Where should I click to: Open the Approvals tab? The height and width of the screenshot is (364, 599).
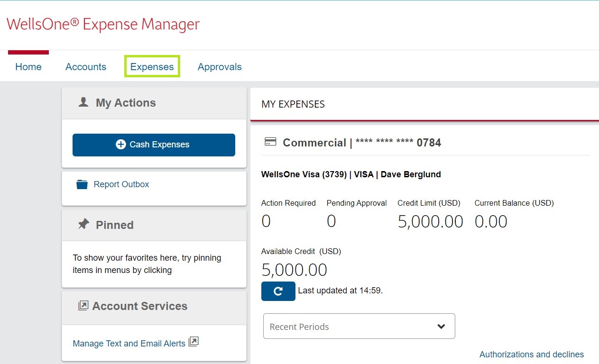tap(220, 67)
